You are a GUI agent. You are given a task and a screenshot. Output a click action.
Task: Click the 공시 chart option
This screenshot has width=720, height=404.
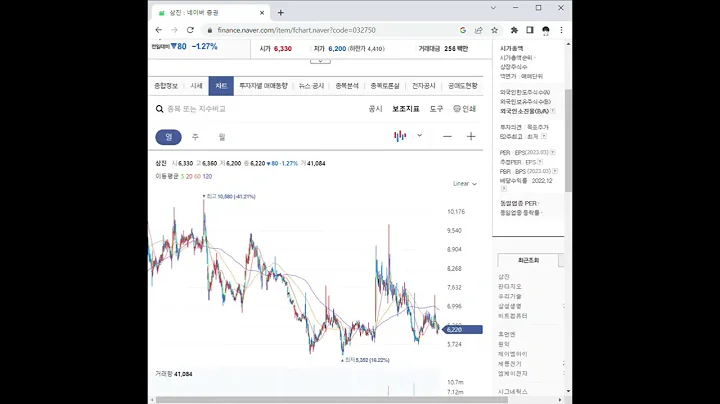[x=375, y=109]
